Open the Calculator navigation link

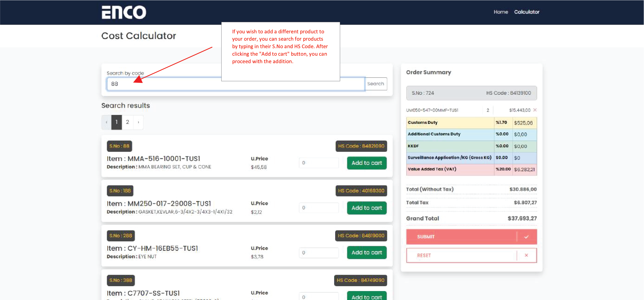[x=527, y=12]
